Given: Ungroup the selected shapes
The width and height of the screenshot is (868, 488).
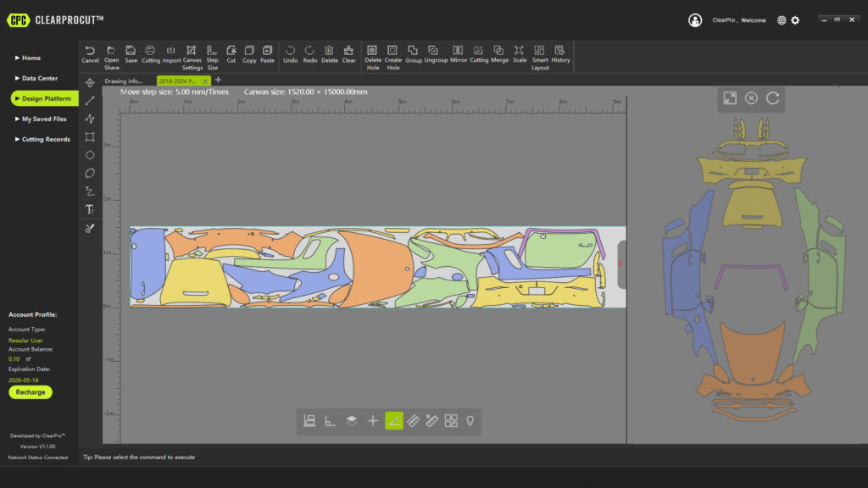Looking at the screenshot, I should pos(435,54).
